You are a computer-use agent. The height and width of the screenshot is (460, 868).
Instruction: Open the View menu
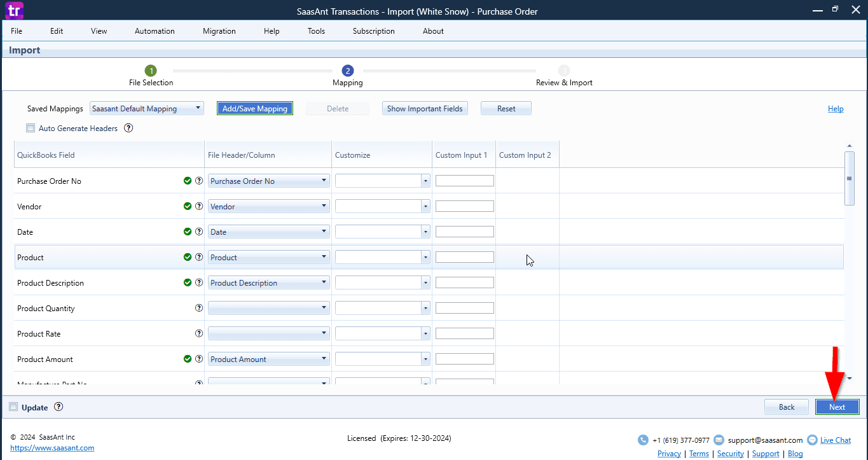coord(99,31)
